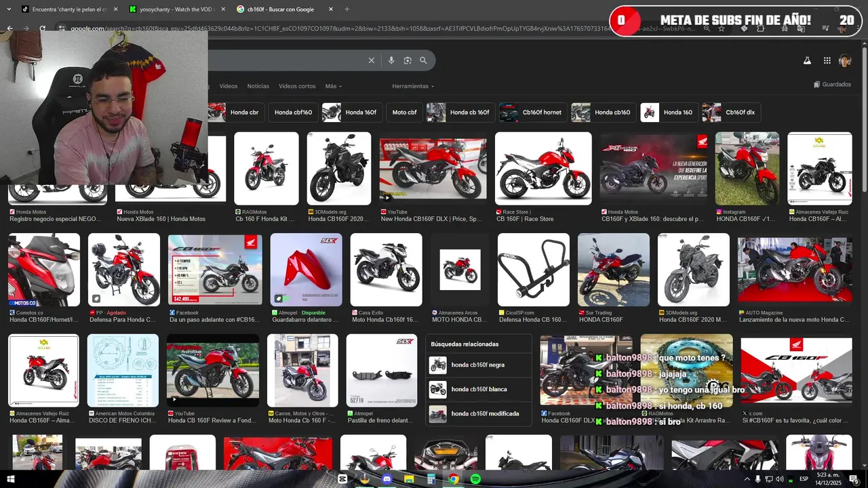The width and height of the screenshot is (868, 488).
Task: Open Atmopel 'Guardabarro delantero' red fender image
Action: (306, 270)
